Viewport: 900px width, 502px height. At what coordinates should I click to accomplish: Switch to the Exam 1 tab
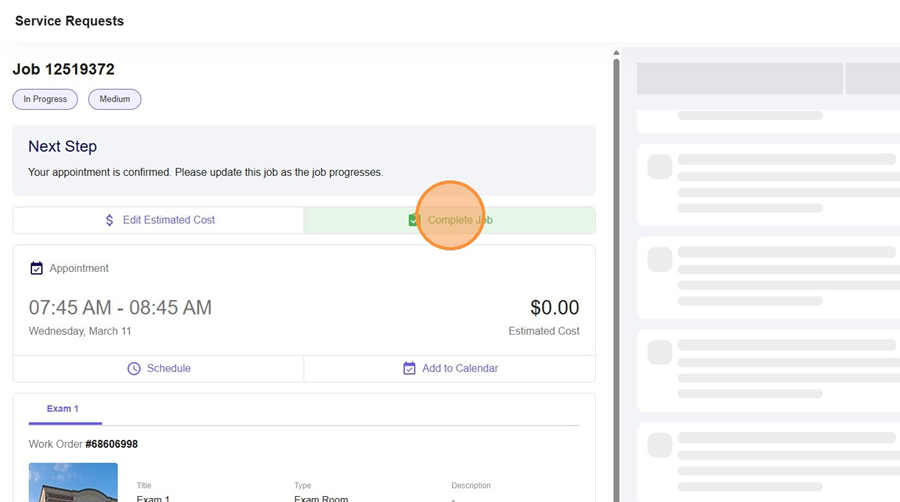point(62,409)
